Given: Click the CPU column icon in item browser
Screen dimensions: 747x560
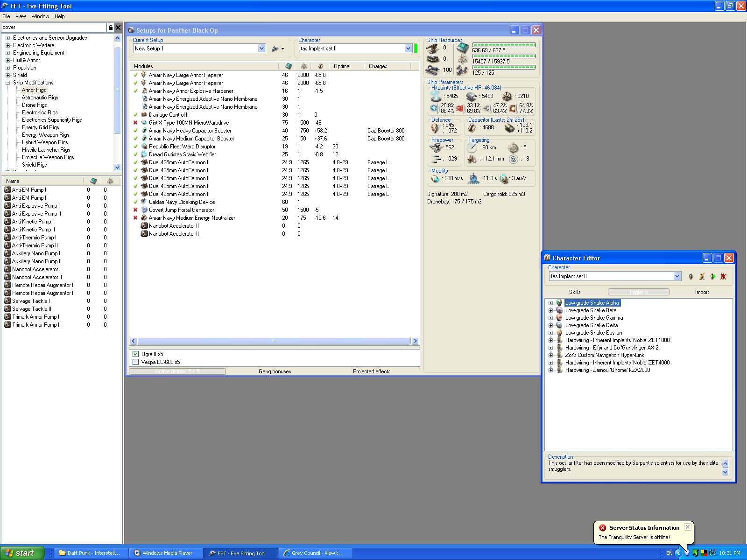Looking at the screenshot, I should pos(93,181).
